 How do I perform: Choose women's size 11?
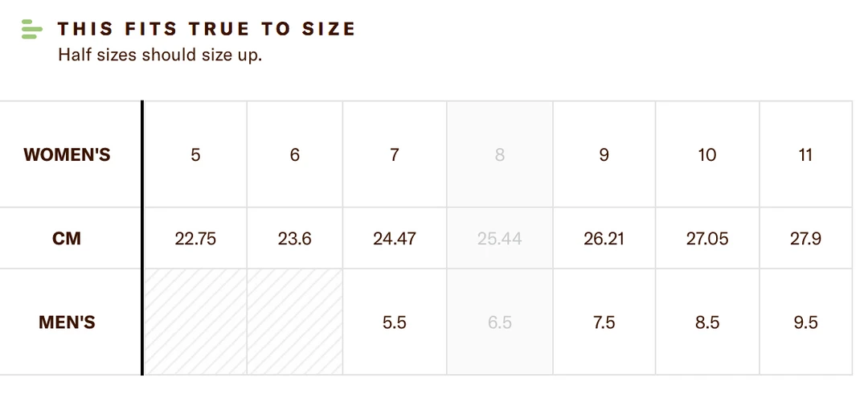point(806,154)
